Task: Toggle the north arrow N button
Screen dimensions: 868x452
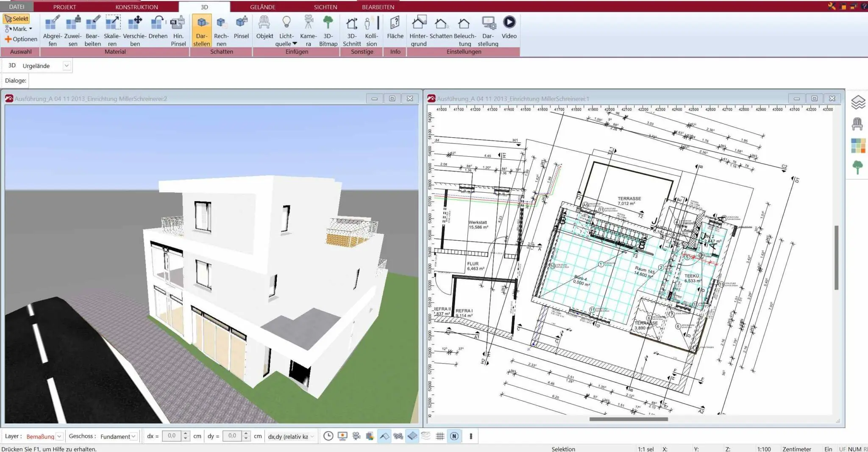Action: pos(454,436)
